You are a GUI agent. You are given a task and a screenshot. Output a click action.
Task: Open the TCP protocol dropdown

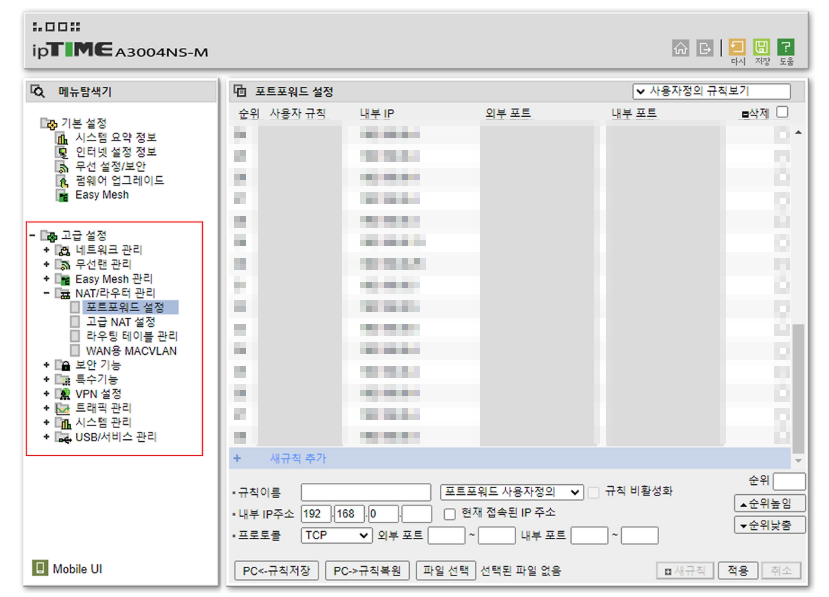click(336, 536)
